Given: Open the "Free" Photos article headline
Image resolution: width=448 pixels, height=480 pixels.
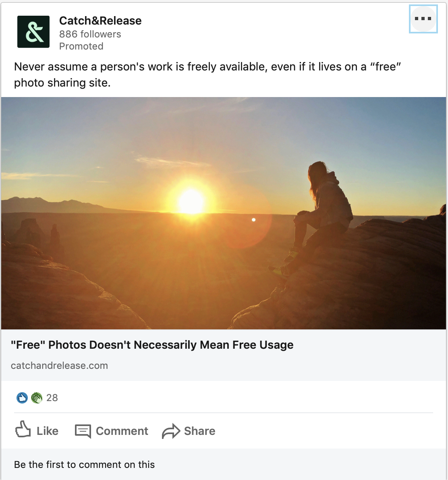Looking at the screenshot, I should point(152,345).
